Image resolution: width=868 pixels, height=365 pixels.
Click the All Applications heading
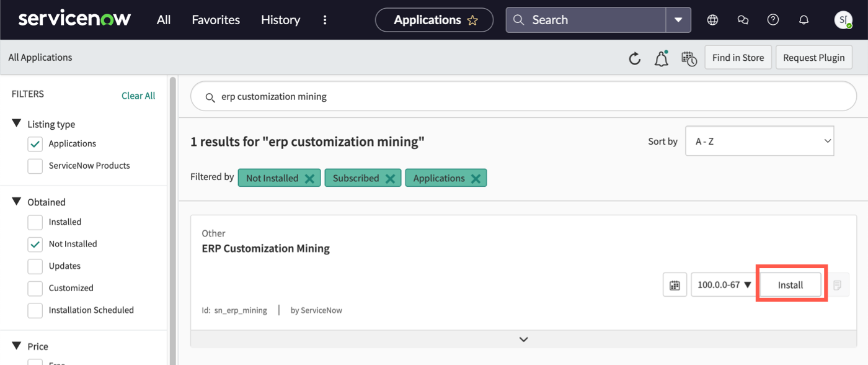[40, 57]
